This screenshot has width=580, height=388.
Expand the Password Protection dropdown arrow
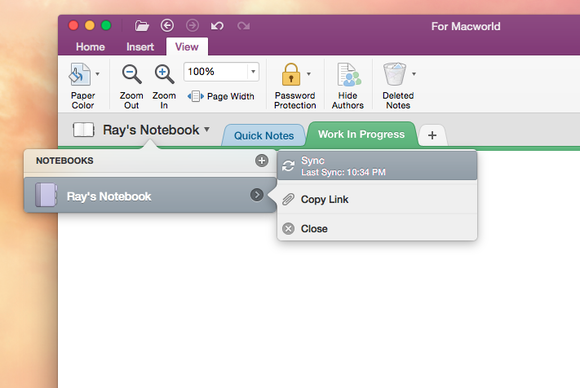[x=309, y=74]
